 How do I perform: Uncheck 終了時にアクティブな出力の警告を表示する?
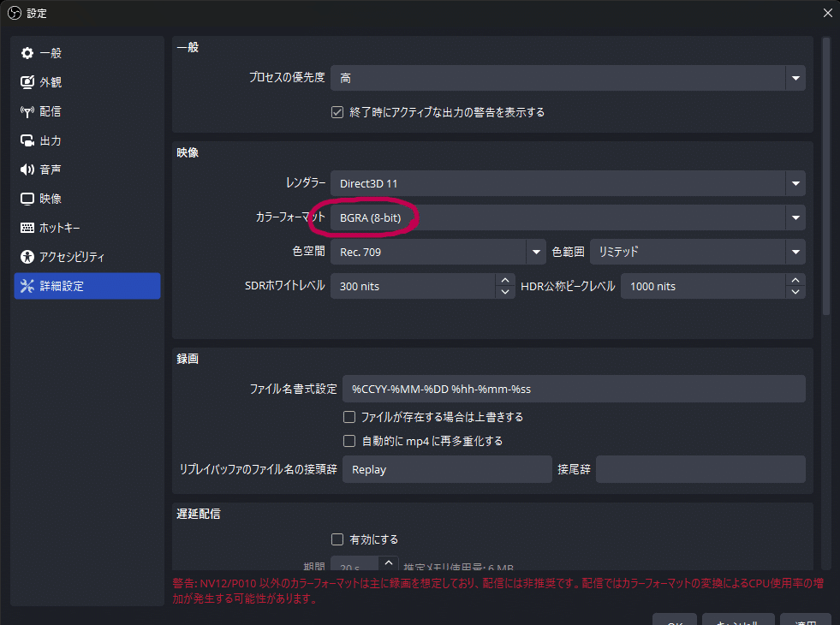(337, 111)
